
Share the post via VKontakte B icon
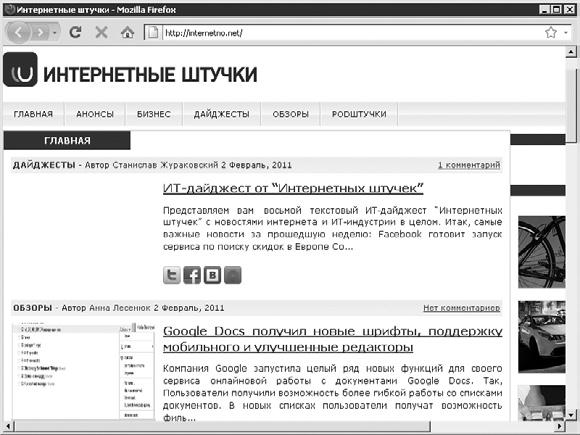(212, 275)
